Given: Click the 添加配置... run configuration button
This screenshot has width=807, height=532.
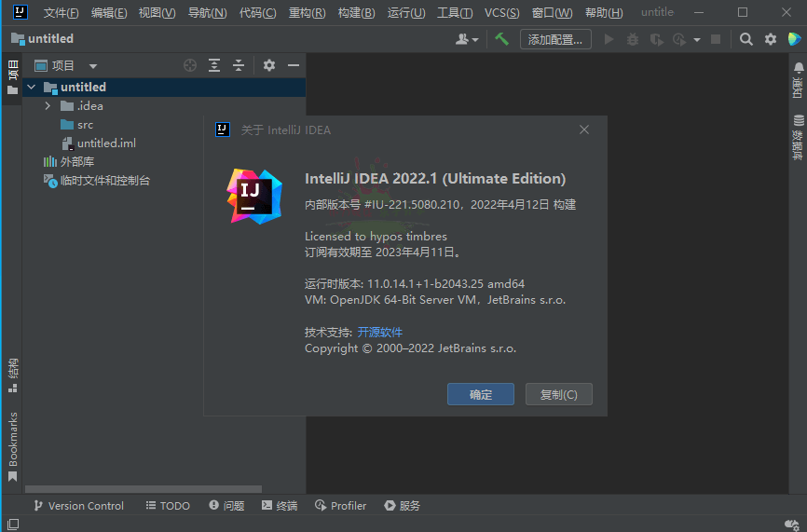Looking at the screenshot, I should click(555, 39).
